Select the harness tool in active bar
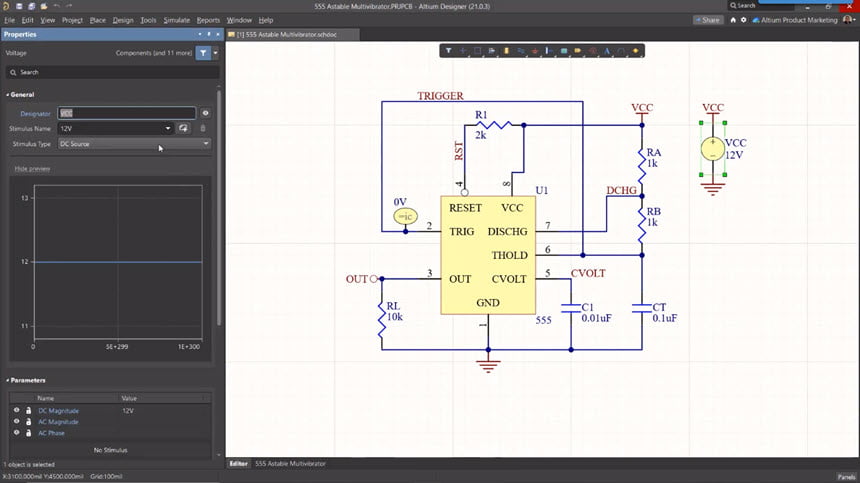 (549, 51)
